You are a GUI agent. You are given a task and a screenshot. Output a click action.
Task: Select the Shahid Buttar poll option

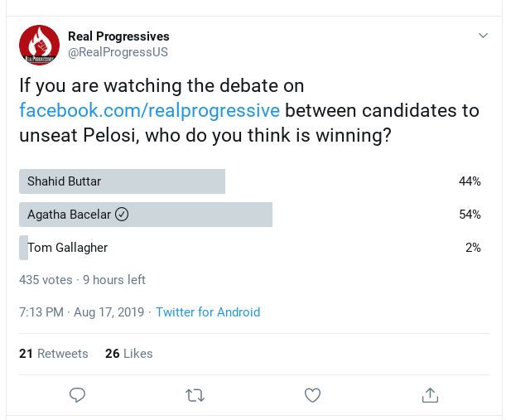click(250, 181)
